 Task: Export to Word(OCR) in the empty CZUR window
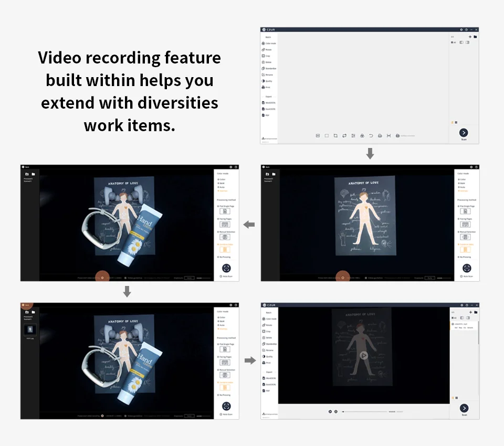(269, 103)
